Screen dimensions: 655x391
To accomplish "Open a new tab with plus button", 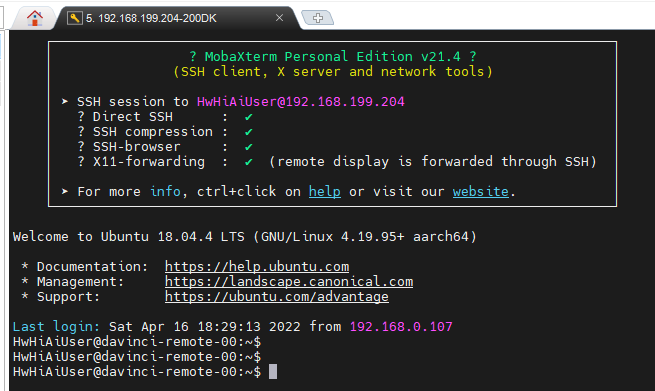I will tap(317, 18).
